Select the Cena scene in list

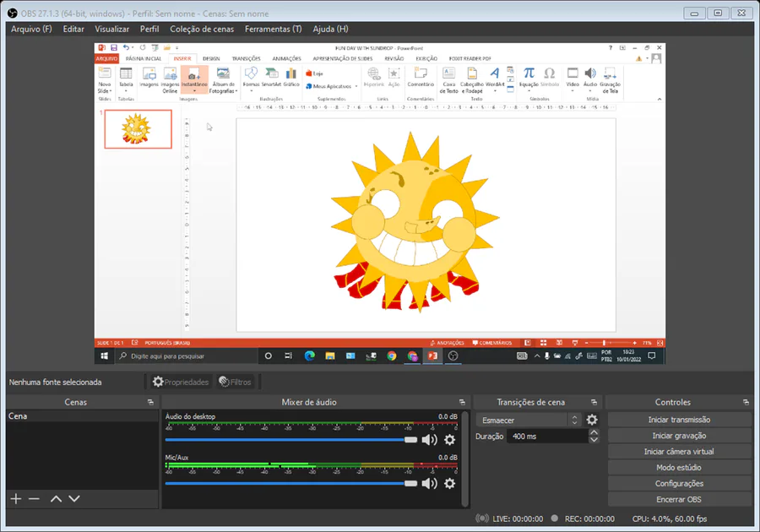coord(83,416)
